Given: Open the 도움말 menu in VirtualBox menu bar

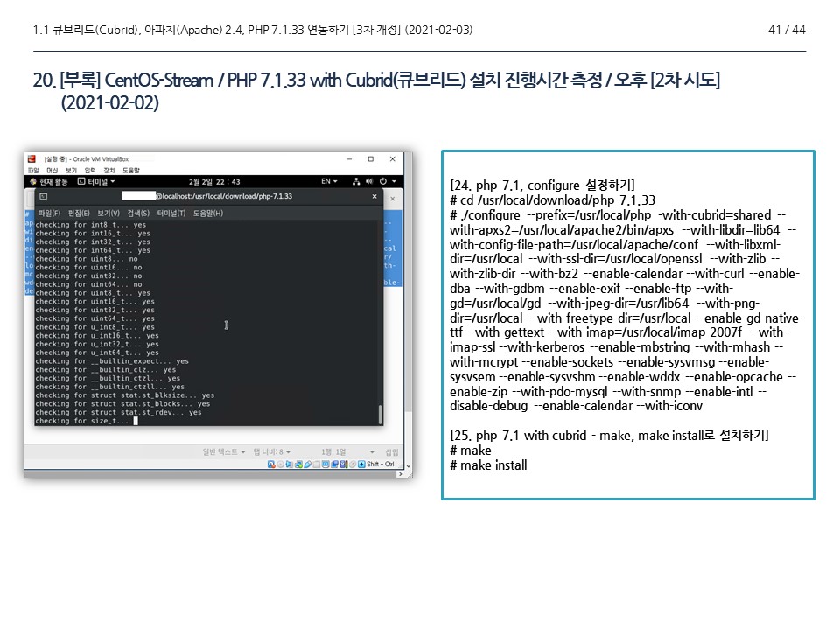Looking at the screenshot, I should pyautogui.click(x=131, y=171).
